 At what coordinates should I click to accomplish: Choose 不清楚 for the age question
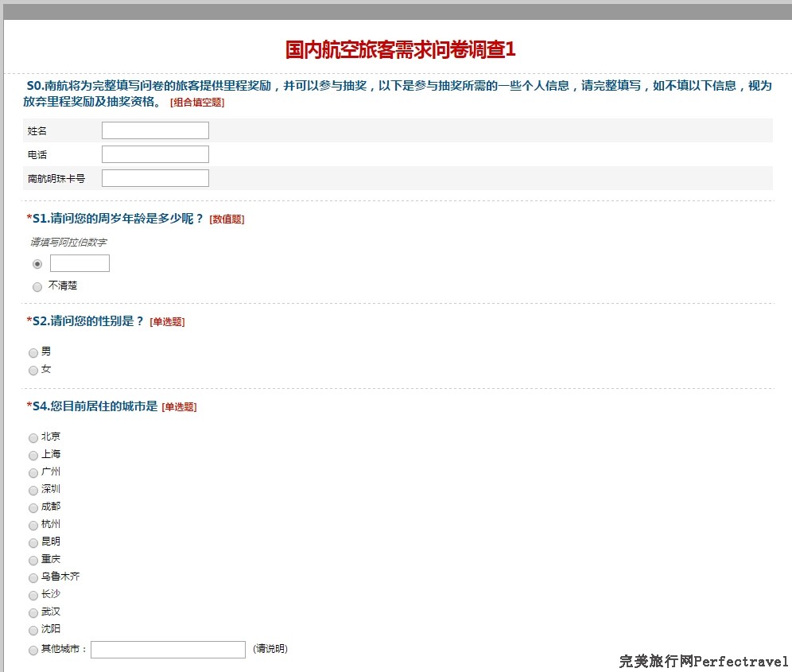[x=37, y=286]
